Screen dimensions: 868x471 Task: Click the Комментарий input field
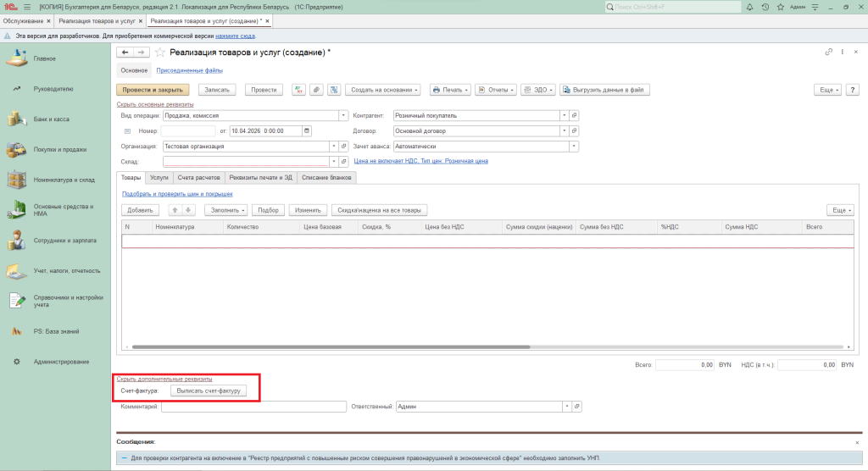point(253,407)
